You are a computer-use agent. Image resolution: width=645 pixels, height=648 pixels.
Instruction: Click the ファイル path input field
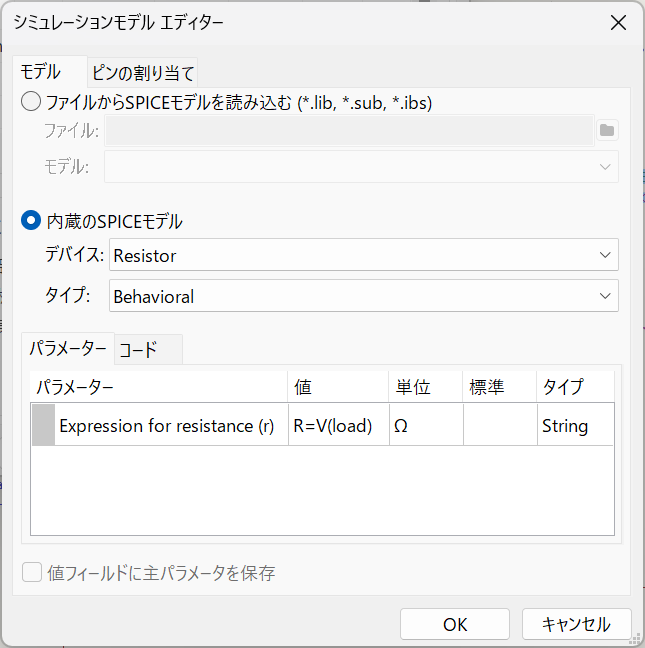[350, 131]
